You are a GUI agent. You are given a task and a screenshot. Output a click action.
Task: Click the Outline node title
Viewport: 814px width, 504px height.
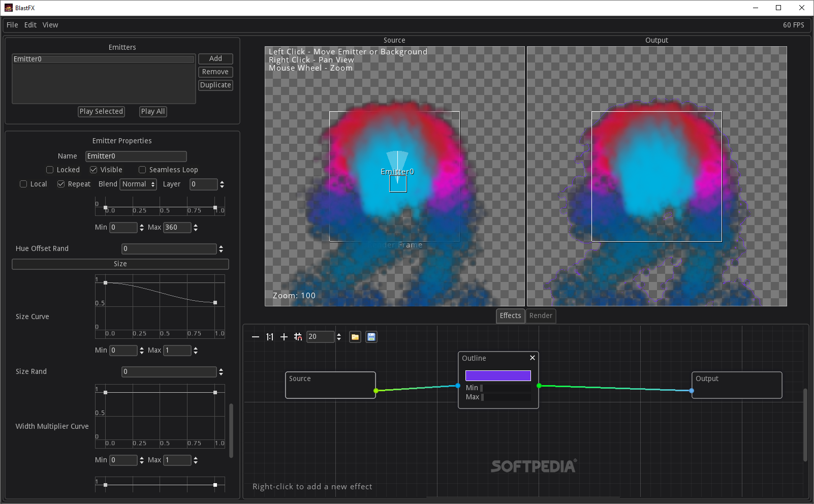coord(474,358)
